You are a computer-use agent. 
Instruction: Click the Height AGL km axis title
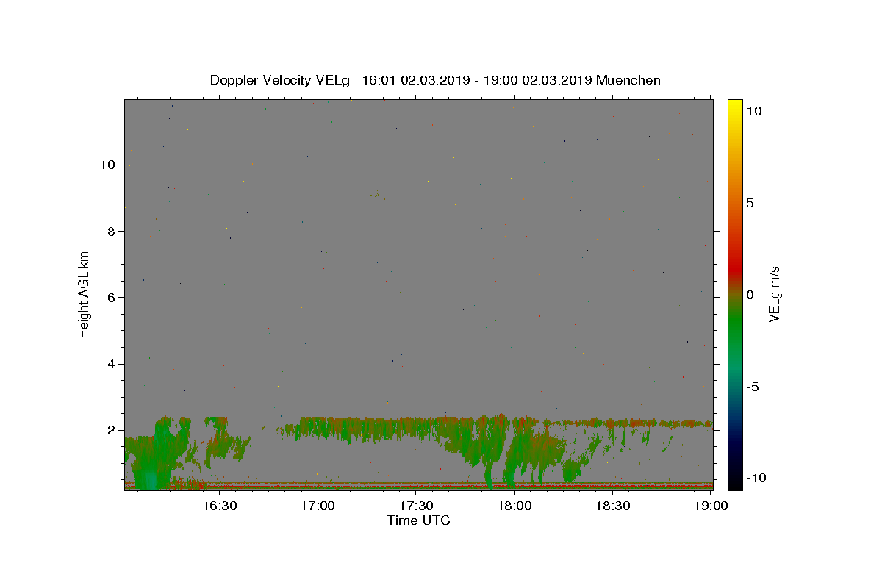85,295
